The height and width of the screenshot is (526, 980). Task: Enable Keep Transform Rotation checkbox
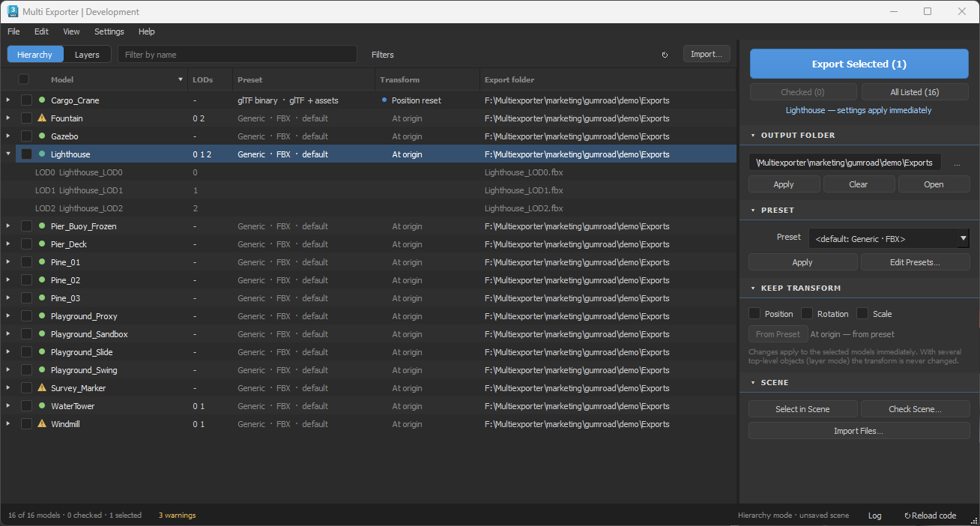coord(807,313)
